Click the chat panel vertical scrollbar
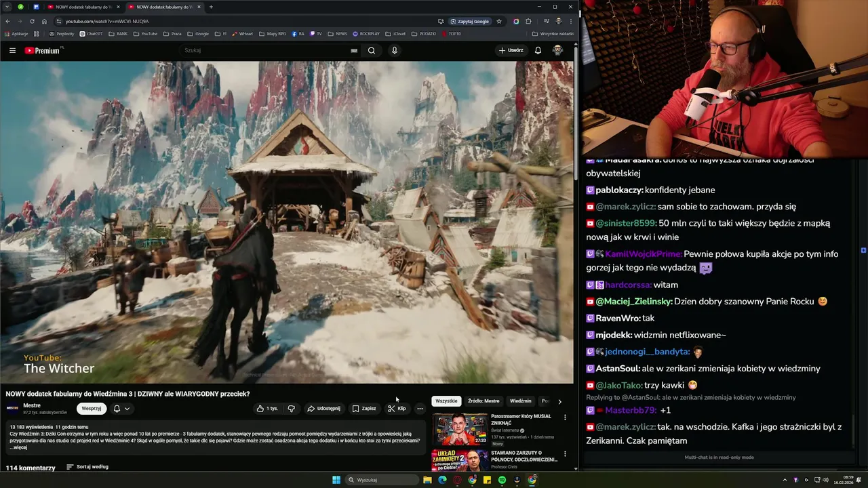Image resolution: width=868 pixels, height=488 pixels. [854, 431]
